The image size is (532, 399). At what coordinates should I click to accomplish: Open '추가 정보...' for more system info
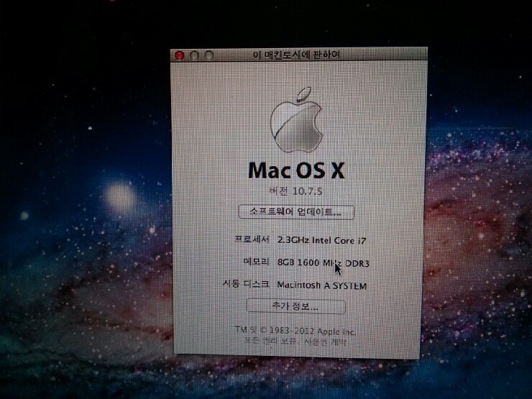point(295,306)
